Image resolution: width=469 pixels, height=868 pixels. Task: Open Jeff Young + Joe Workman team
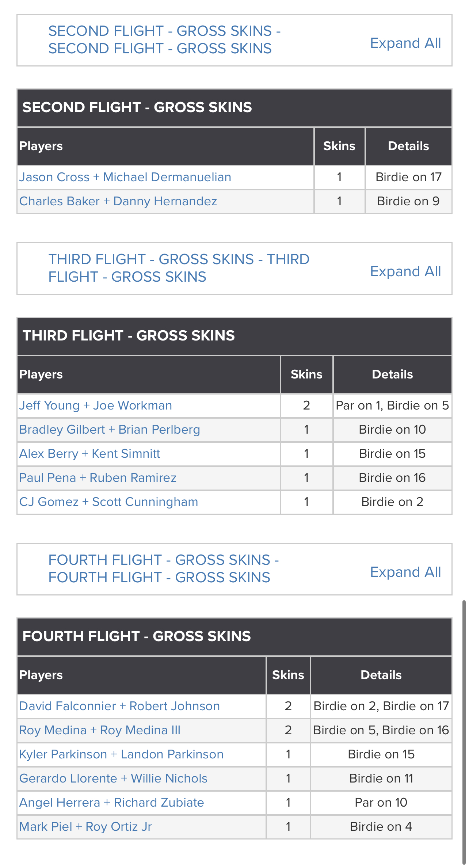(96, 406)
